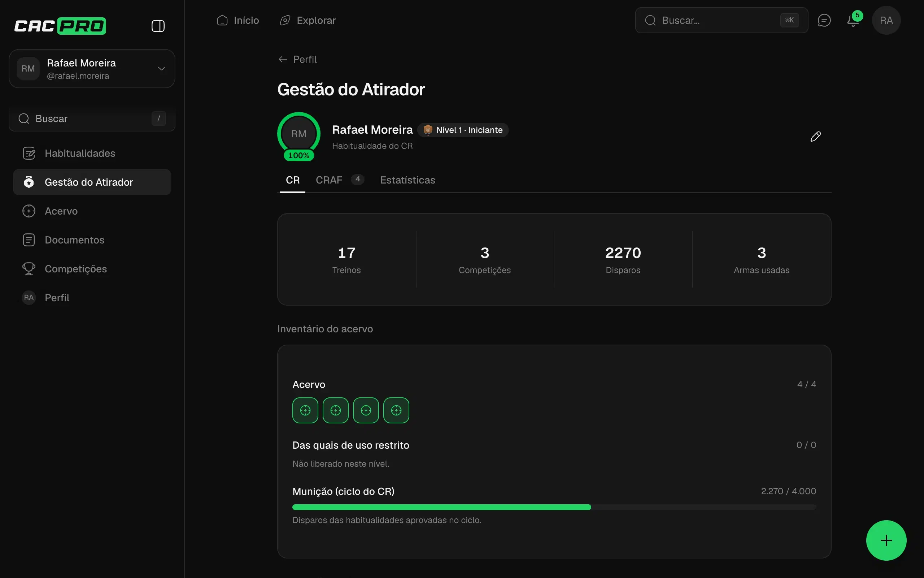The image size is (924, 578).
Task: Focus the top Buscar… search box
Action: click(721, 20)
